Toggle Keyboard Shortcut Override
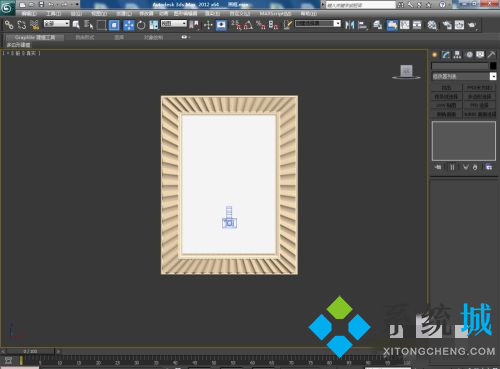 point(221,25)
